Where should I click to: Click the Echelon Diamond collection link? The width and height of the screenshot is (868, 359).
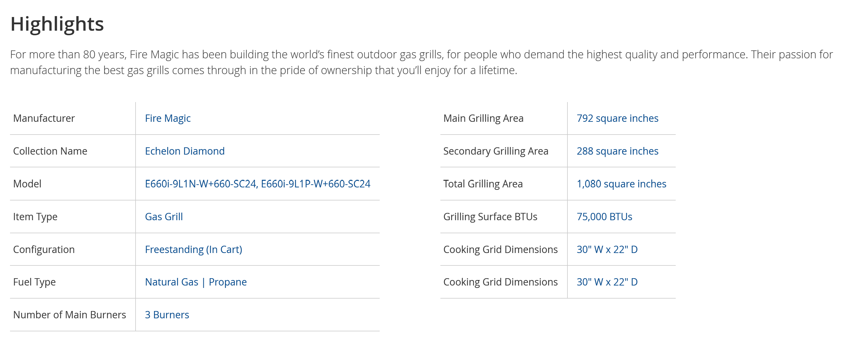[185, 151]
